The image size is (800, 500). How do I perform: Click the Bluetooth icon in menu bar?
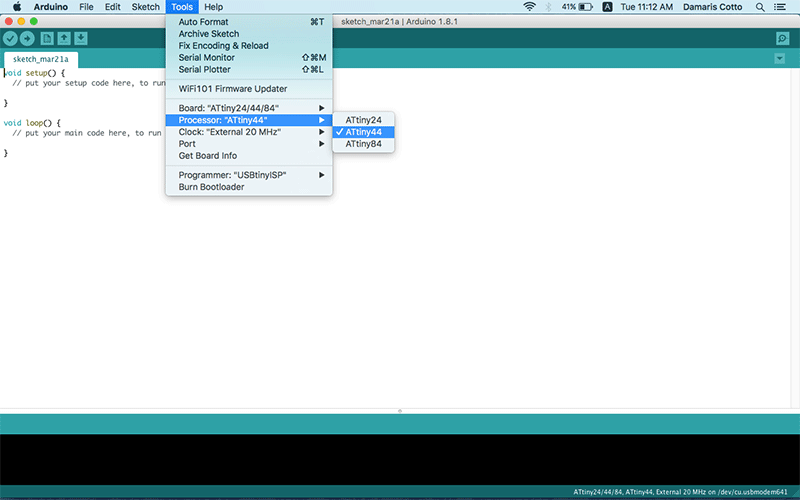pos(548,7)
